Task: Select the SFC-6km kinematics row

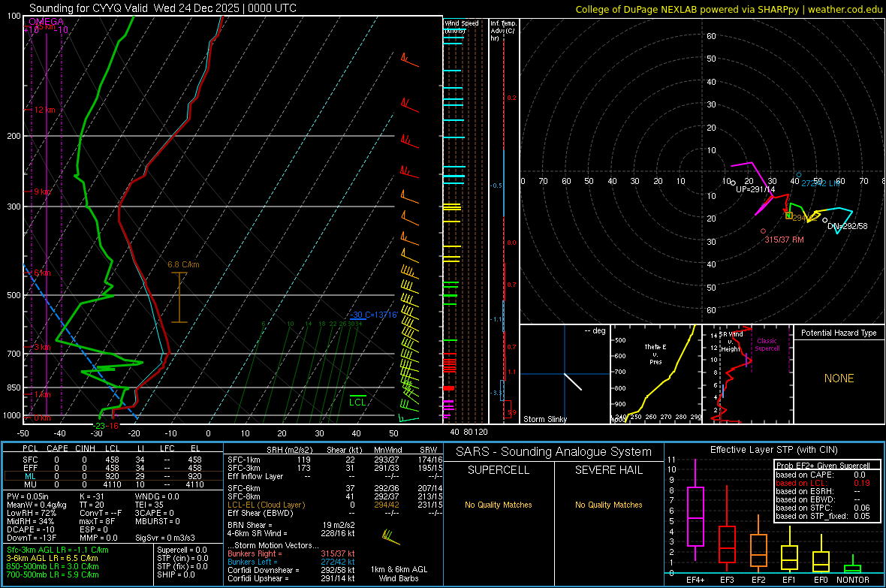Action: click(335, 488)
